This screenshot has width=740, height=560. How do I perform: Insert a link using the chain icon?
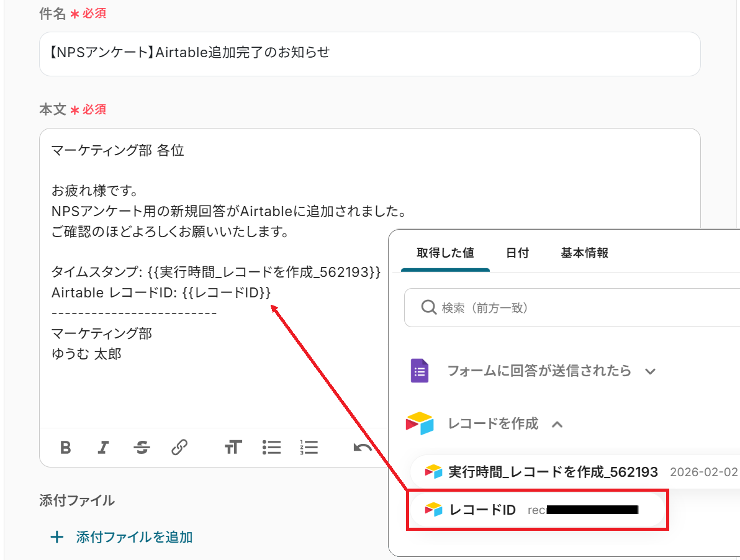point(179,447)
